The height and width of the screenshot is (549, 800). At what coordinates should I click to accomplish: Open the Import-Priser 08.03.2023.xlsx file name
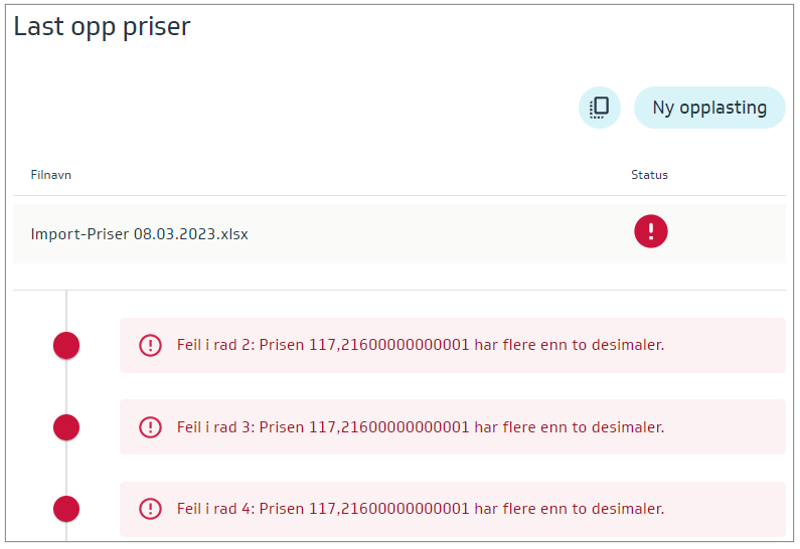point(139,234)
